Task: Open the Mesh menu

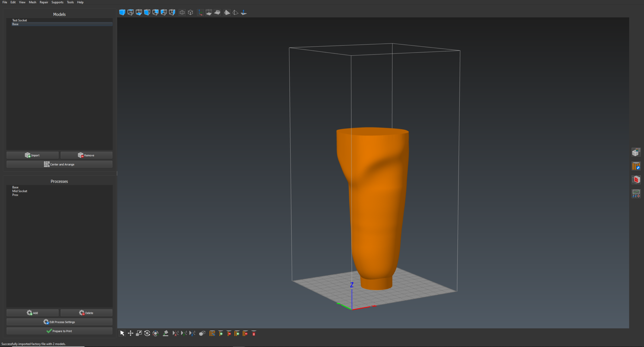Action: tap(32, 2)
